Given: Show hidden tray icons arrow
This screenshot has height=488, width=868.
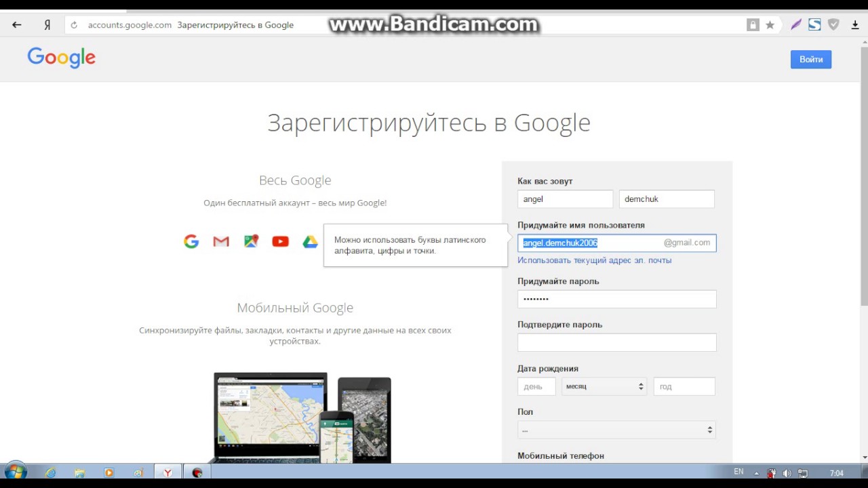Looking at the screenshot, I should tap(757, 473).
